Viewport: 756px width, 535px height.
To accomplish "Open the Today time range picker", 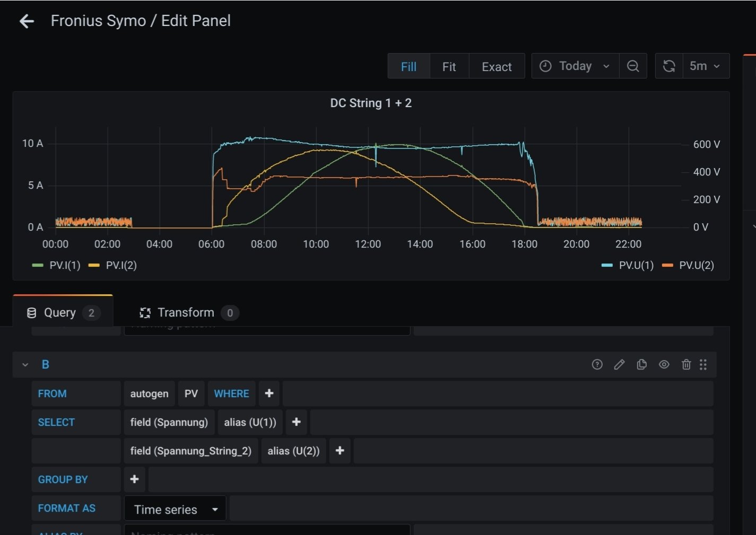I will 575,66.
